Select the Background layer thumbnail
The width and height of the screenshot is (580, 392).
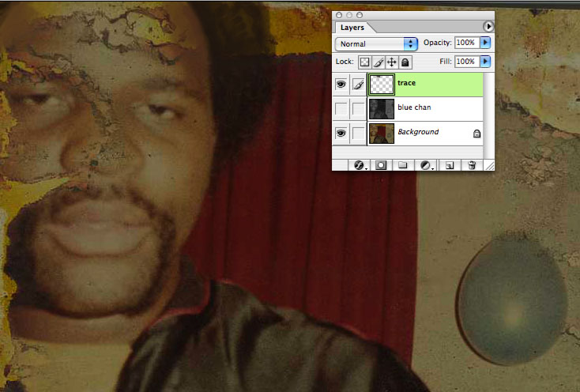coord(382,134)
